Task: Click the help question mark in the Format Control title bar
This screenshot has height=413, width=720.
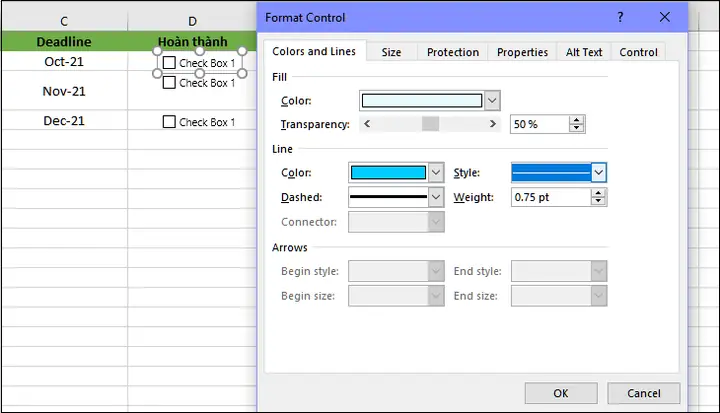Action: (x=620, y=17)
